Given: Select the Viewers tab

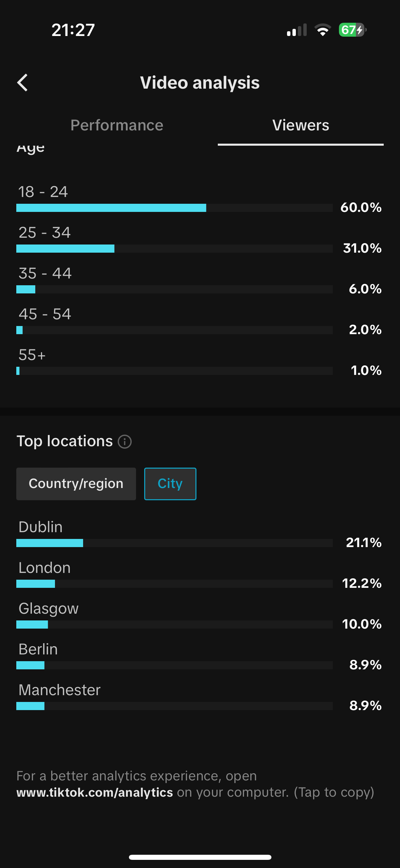Looking at the screenshot, I should pos(301,125).
